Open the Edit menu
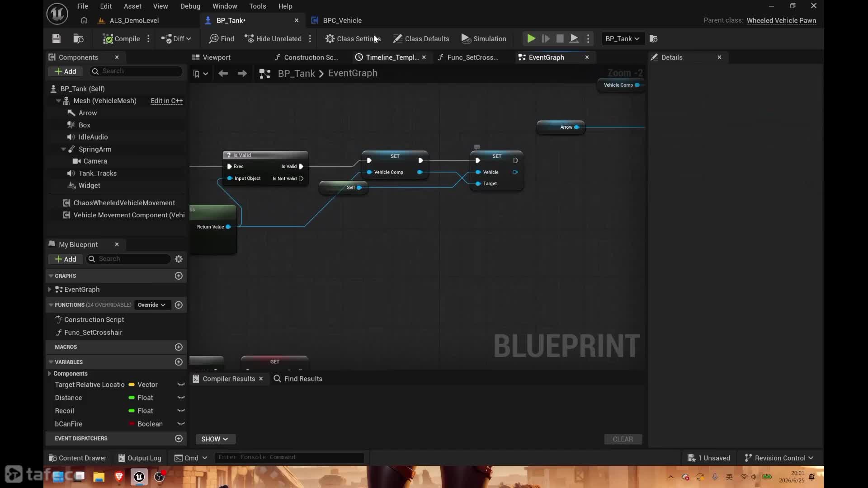Viewport: 868px width, 488px height. [106, 6]
